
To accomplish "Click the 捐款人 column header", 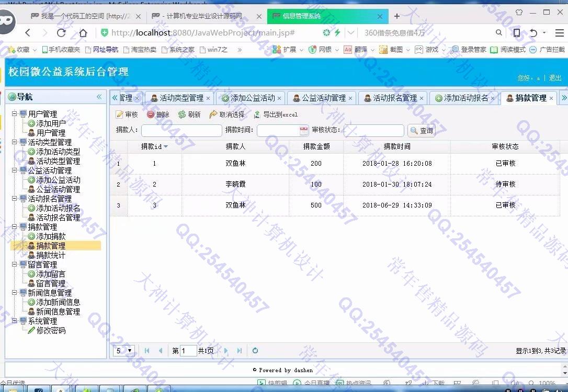I will [x=235, y=146].
